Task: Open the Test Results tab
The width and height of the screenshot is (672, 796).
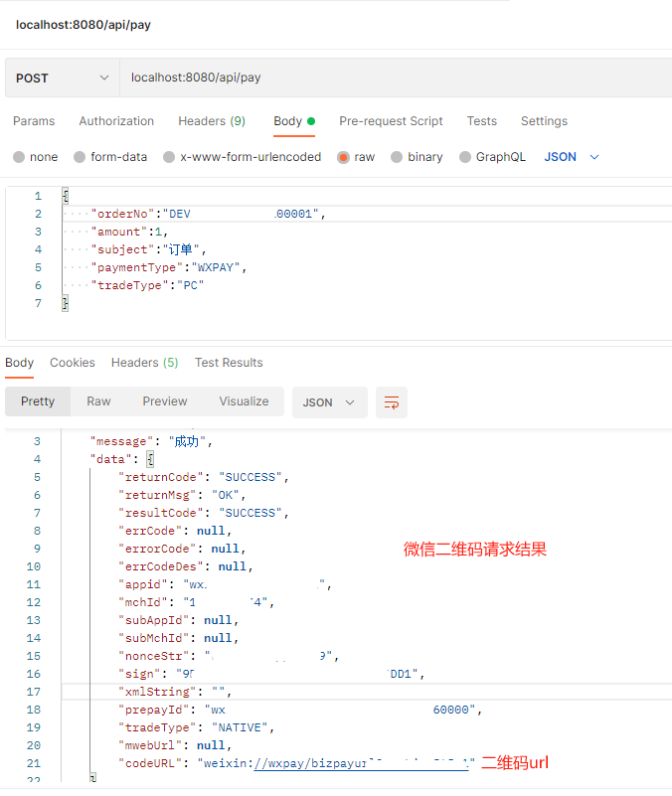Action: click(229, 363)
